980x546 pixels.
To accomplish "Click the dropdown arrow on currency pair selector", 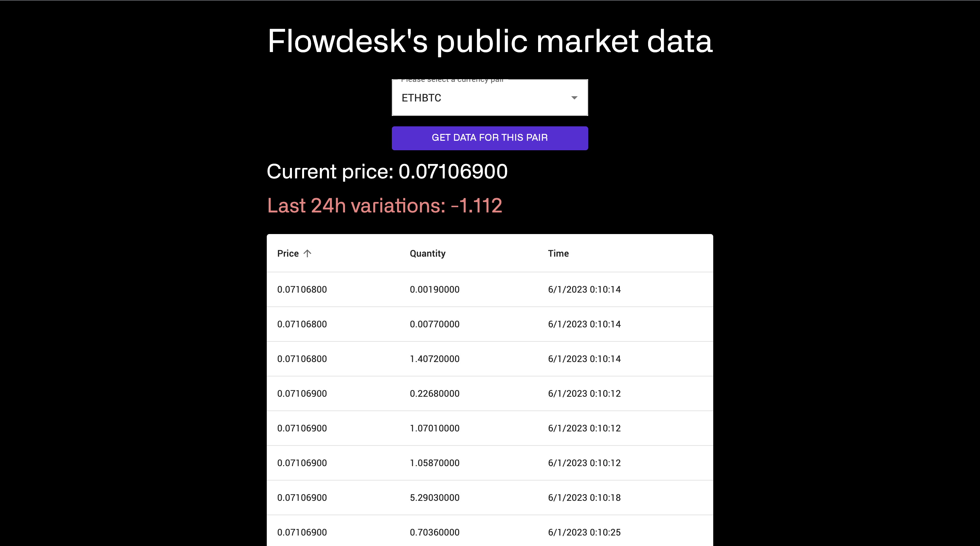I will 574,98.
